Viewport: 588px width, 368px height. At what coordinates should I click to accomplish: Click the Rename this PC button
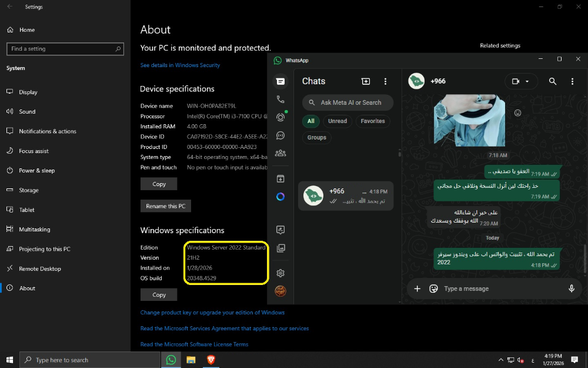point(165,206)
